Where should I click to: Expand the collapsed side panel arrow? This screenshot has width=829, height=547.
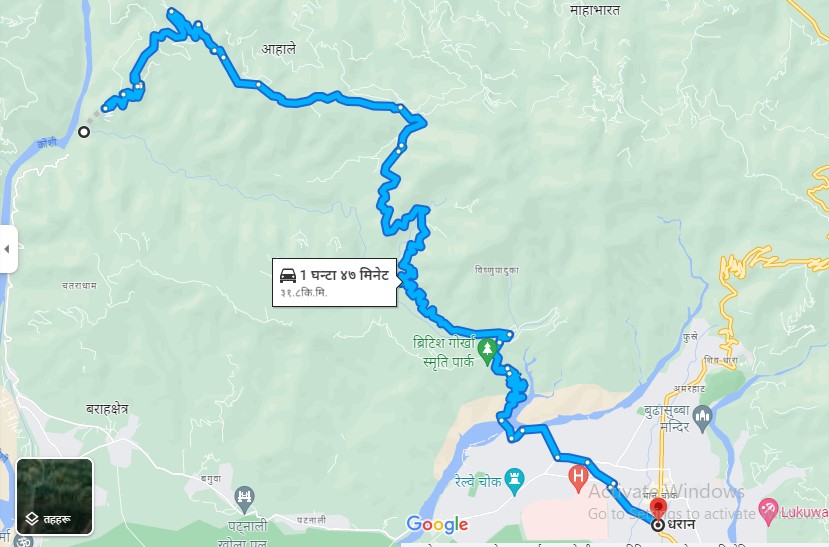click(x=7, y=249)
